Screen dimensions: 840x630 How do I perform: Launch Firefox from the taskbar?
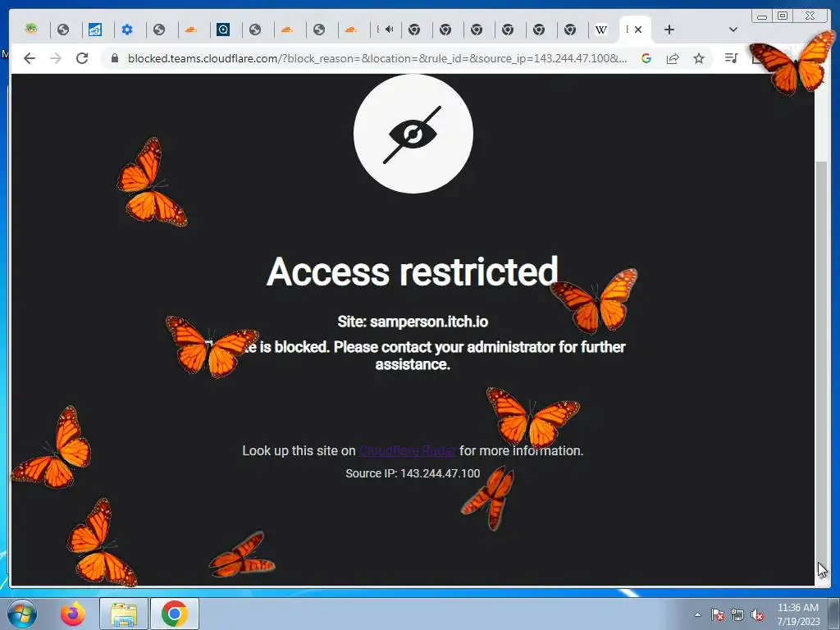click(x=73, y=614)
